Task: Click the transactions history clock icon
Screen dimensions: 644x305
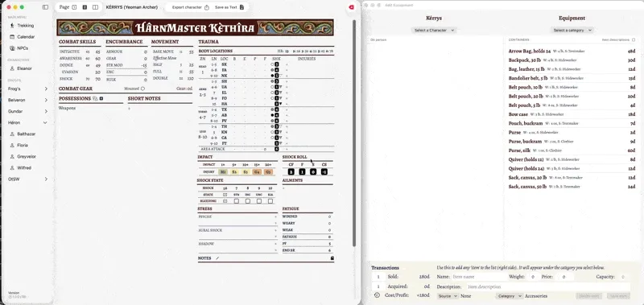Action: tap(377, 295)
